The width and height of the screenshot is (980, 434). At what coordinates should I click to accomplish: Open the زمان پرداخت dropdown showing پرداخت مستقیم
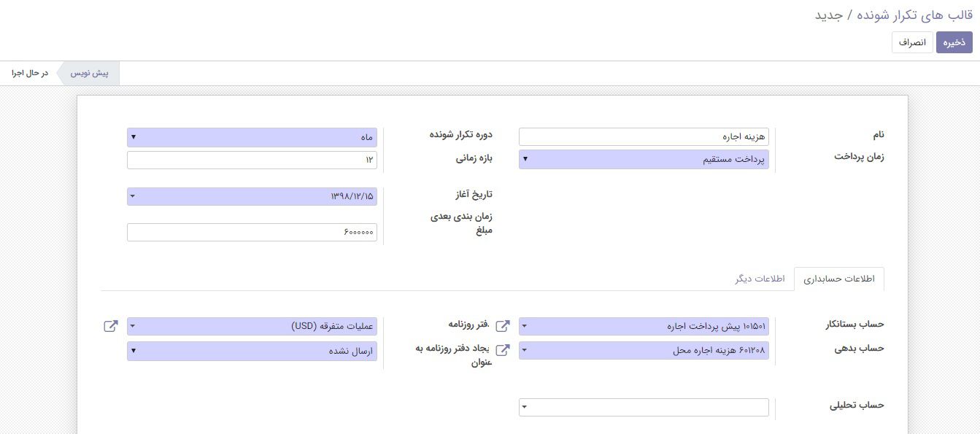pos(644,159)
